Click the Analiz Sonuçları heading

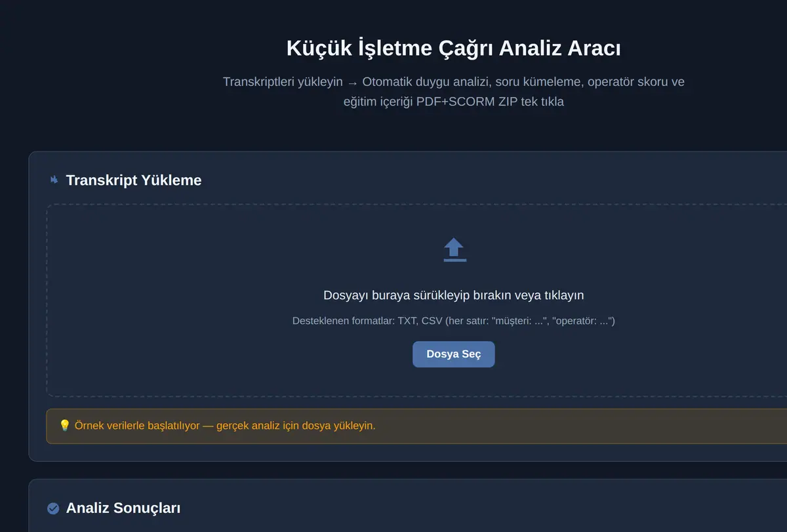[x=123, y=508]
